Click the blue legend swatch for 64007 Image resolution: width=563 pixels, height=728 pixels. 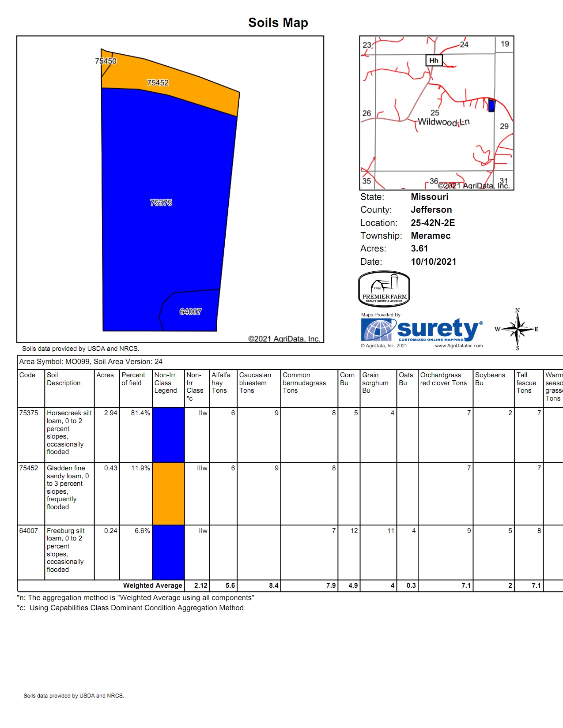168,552
